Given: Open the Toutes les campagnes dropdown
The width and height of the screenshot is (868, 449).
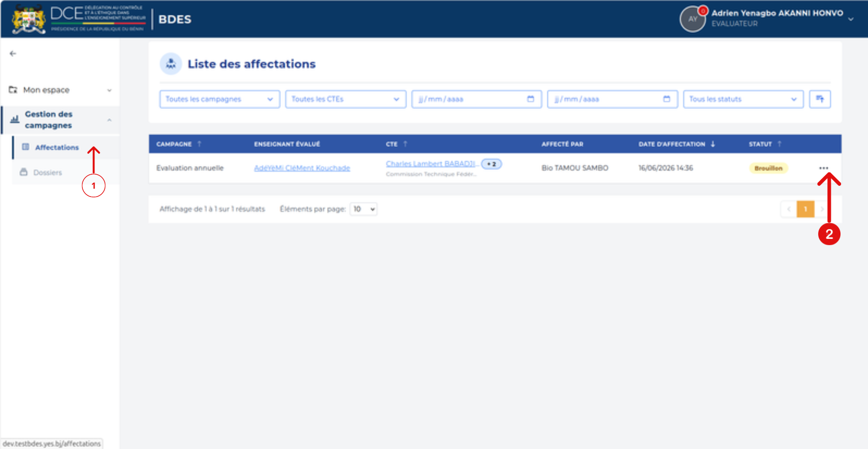Looking at the screenshot, I should 219,99.
